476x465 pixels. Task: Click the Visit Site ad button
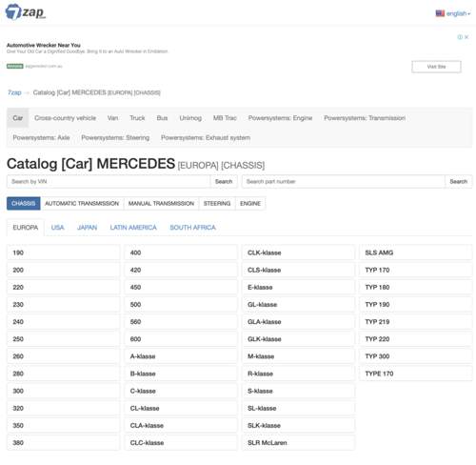436,67
